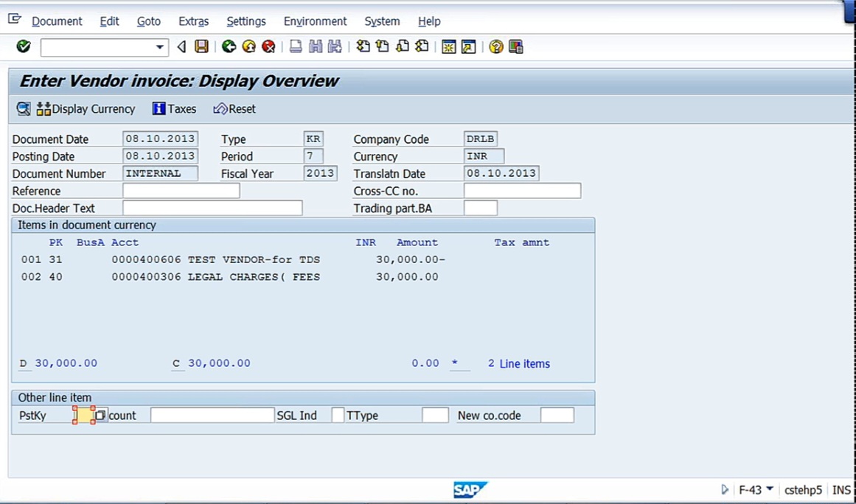856x504 pixels.
Task: Select line item 002 LEGAL CHARGES( FEES
Action: click(230, 277)
